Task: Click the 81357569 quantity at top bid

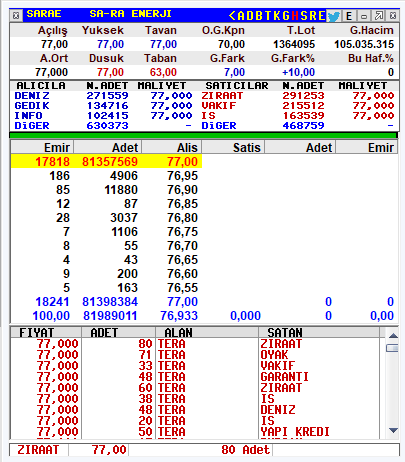Action: [110, 162]
